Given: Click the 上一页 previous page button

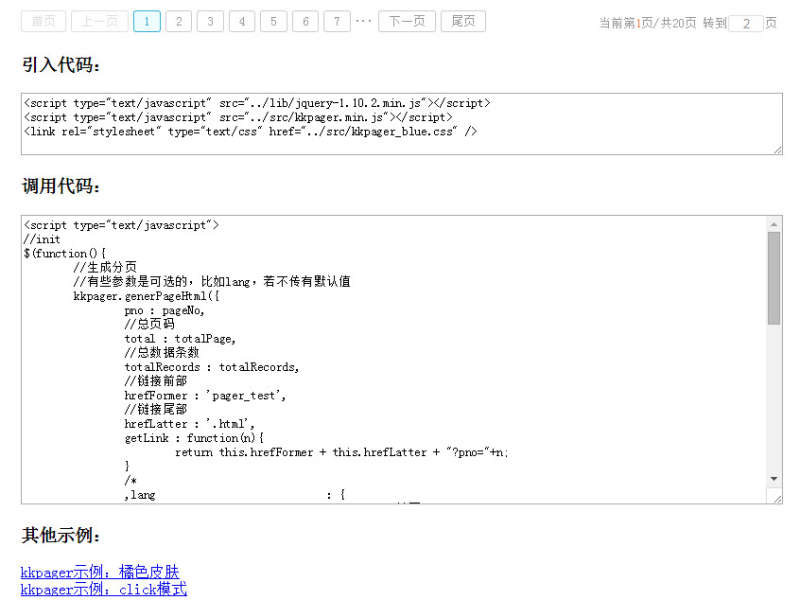Looking at the screenshot, I should point(99,21).
